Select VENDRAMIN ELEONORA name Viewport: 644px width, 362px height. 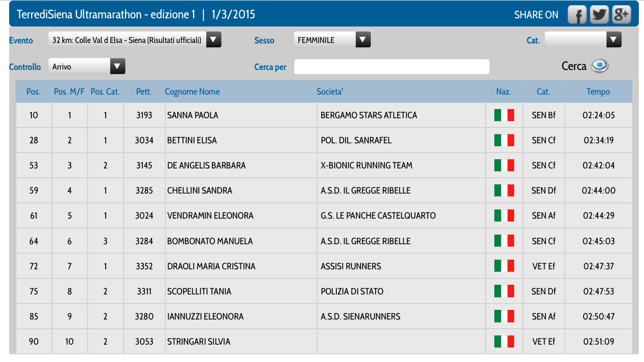point(210,216)
